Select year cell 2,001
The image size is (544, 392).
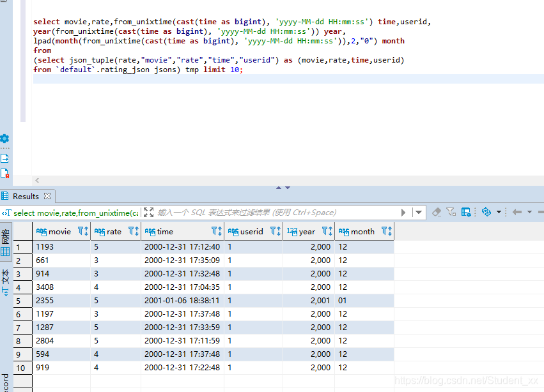point(309,301)
